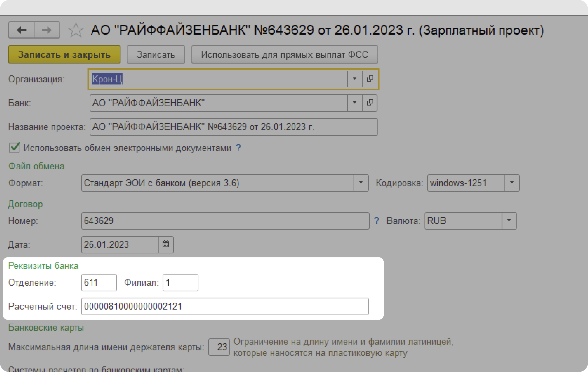
Task: Navigate forward using the right arrow
Action: pos(46,30)
